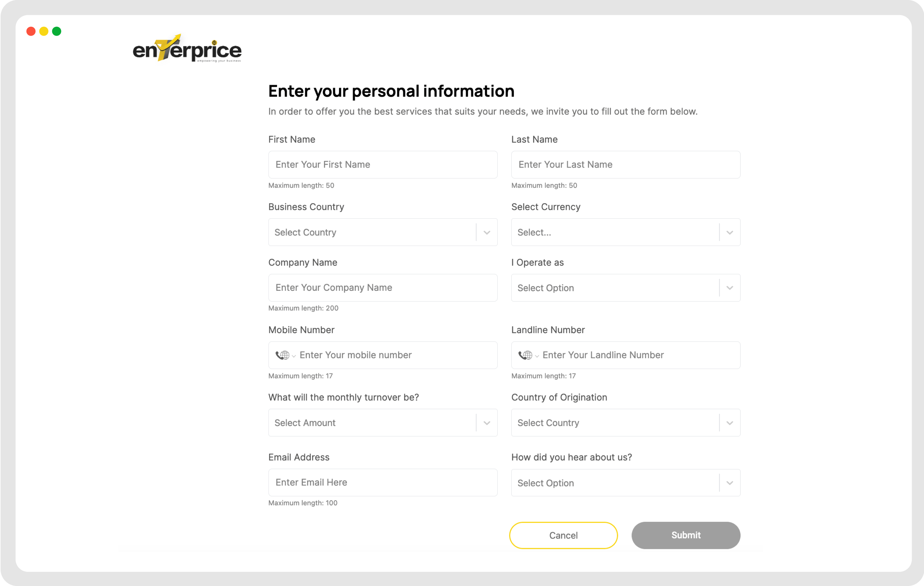
Task: Click into the Last Name field
Action: coord(626,165)
